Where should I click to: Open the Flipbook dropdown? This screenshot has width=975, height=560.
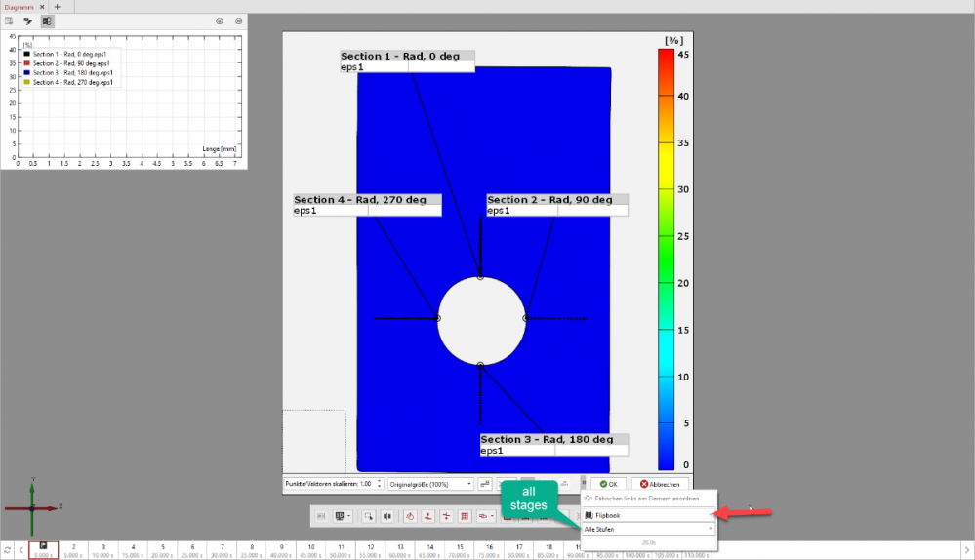648,513
